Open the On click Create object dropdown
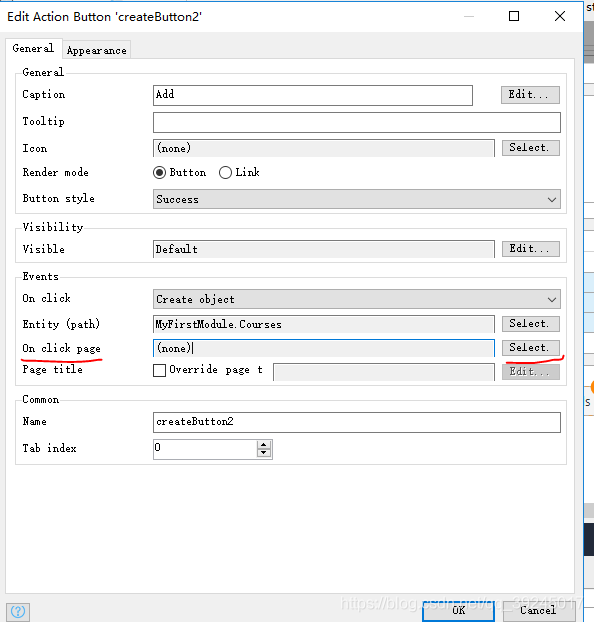This screenshot has height=622, width=594. (x=357, y=299)
